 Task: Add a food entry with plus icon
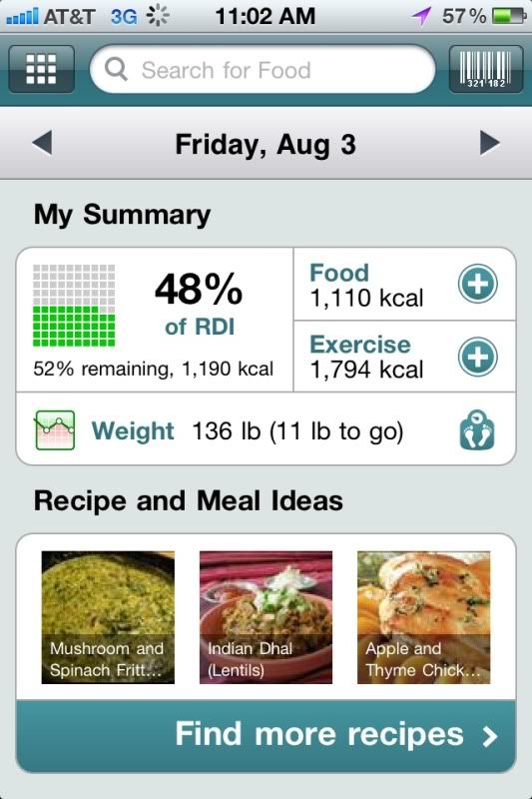click(x=477, y=284)
